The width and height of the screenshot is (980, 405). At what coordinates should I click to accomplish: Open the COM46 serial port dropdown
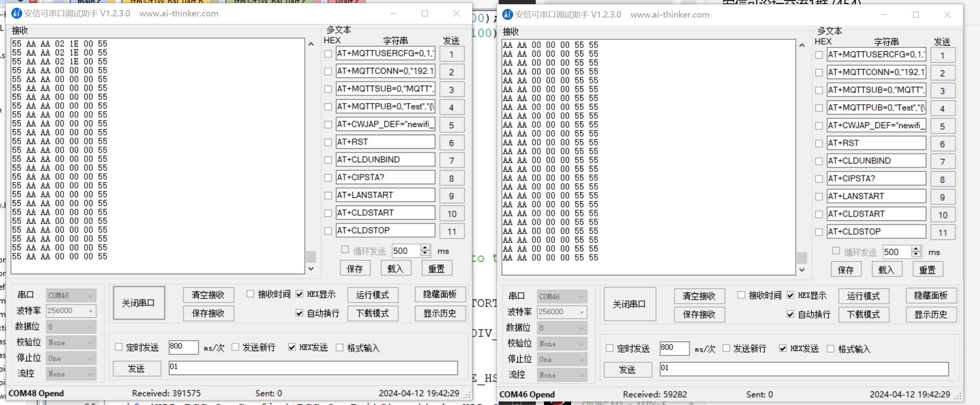(x=562, y=297)
